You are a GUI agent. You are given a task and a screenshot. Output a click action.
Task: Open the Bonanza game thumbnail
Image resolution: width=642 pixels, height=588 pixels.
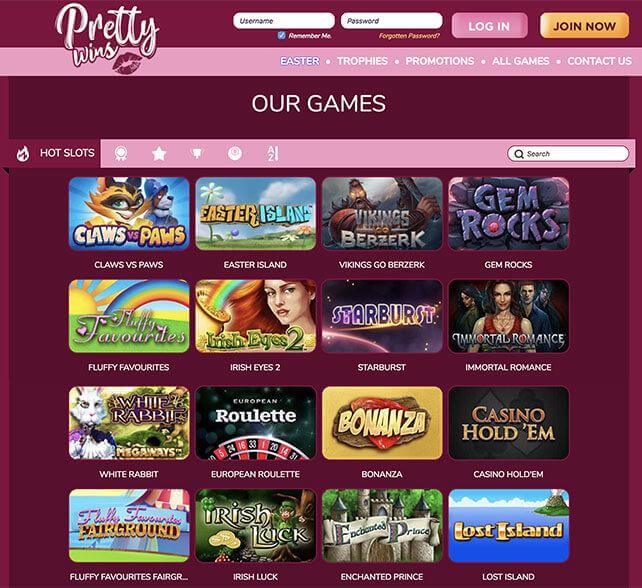[382, 423]
